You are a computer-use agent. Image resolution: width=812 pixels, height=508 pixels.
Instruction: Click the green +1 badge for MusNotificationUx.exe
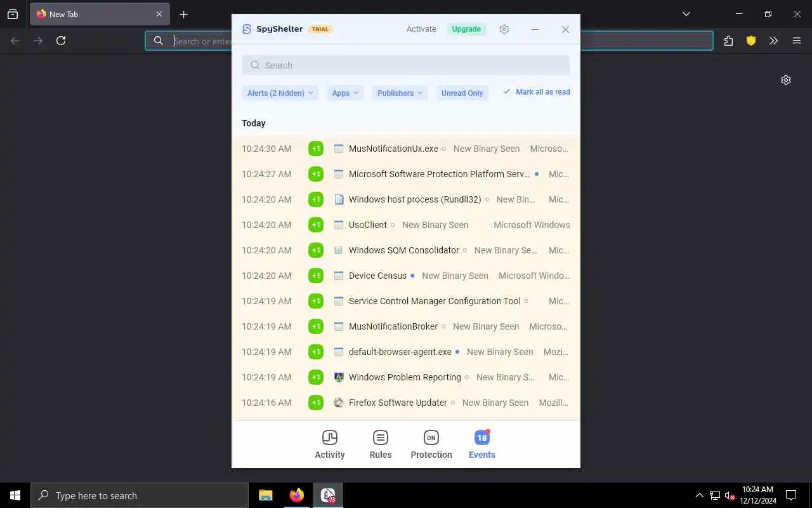coord(316,149)
